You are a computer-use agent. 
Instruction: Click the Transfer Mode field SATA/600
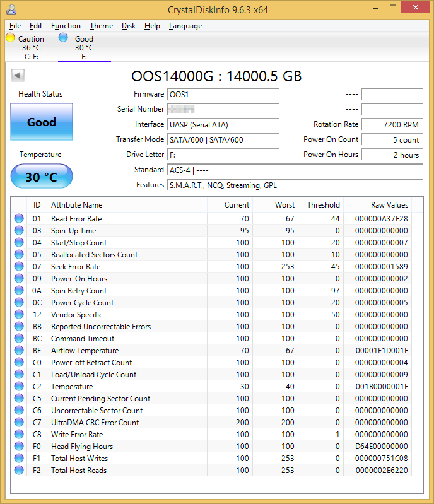click(x=223, y=140)
